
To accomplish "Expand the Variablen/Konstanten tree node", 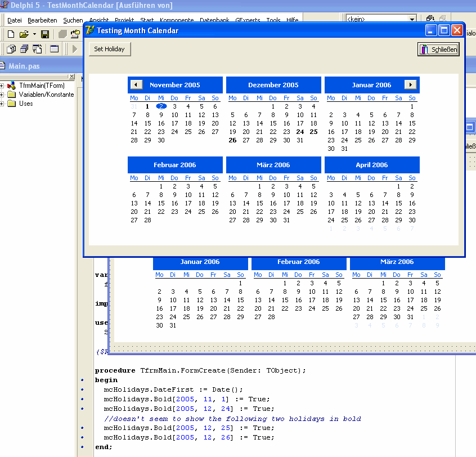I will click(2, 95).
